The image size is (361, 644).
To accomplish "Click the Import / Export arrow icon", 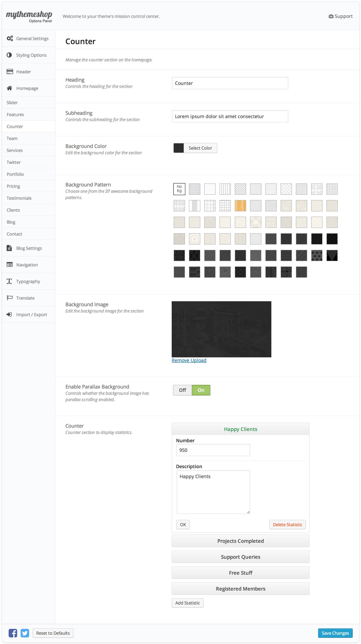I will pos(9,314).
